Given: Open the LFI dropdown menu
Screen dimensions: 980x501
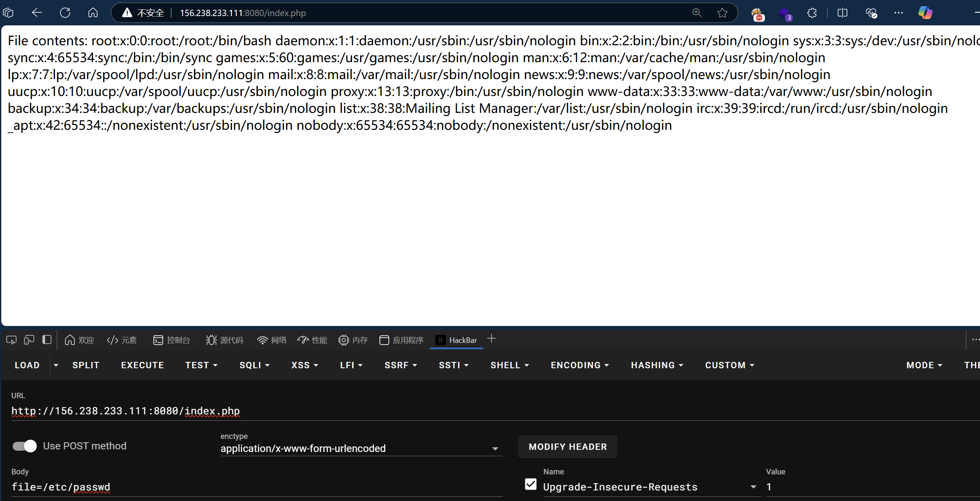Looking at the screenshot, I should 351,365.
